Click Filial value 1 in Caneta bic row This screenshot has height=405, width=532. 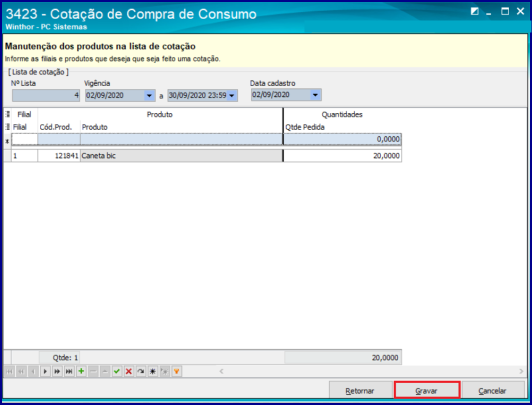coord(24,156)
